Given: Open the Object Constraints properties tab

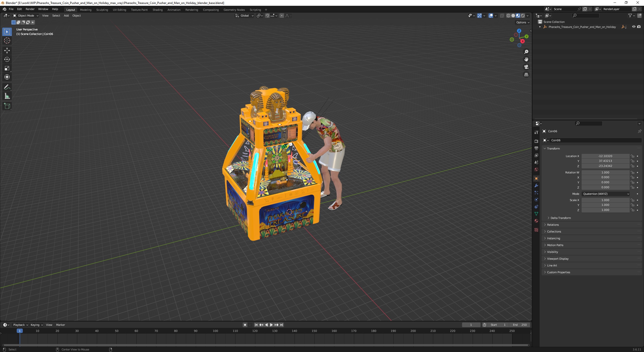Looking at the screenshot, I should click(536, 207).
